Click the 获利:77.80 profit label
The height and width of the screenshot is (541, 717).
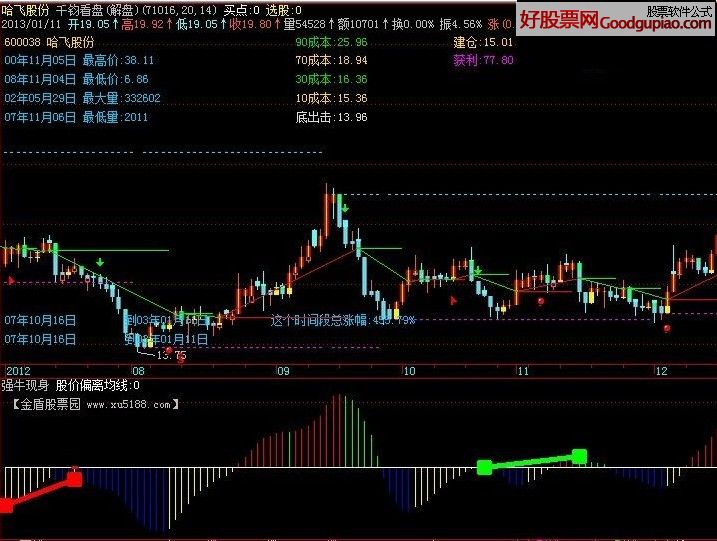tap(483, 60)
